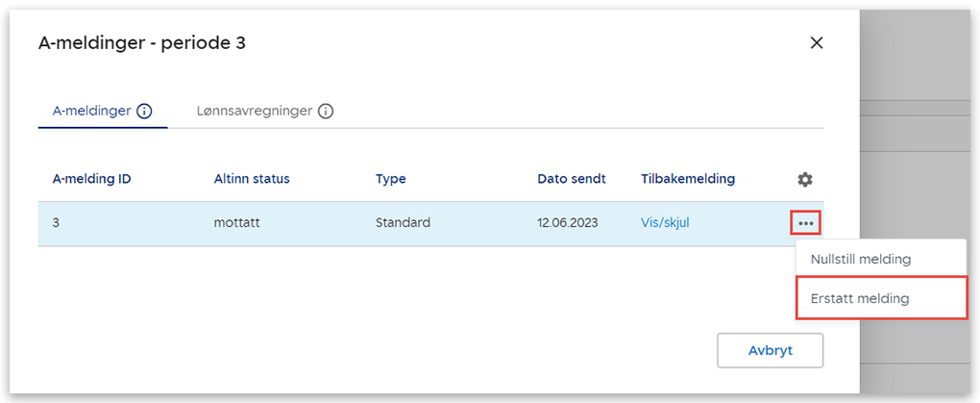Choose Nullstill melding from the menu

(860, 259)
